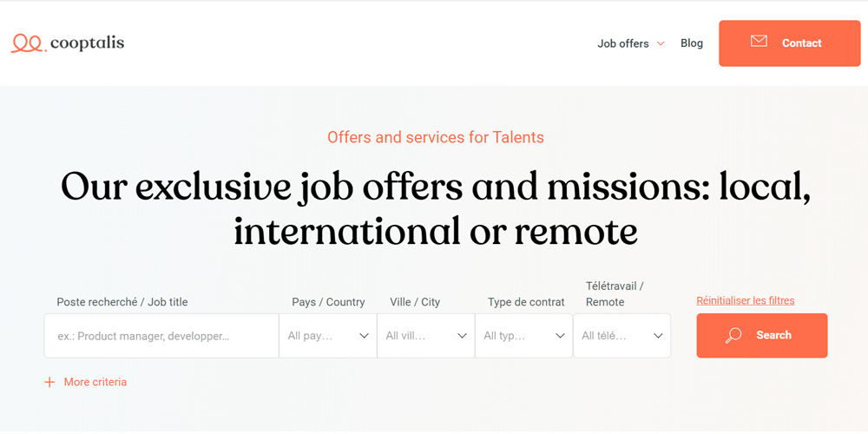Click the Ville / City label

click(415, 302)
